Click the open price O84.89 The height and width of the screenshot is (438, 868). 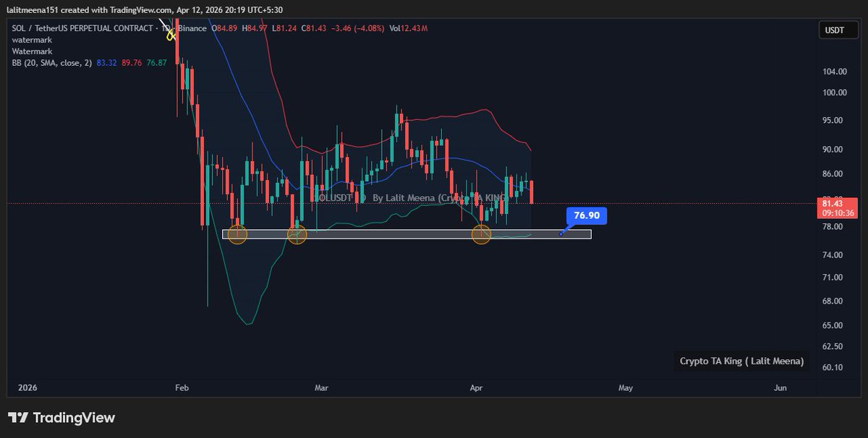[225, 28]
